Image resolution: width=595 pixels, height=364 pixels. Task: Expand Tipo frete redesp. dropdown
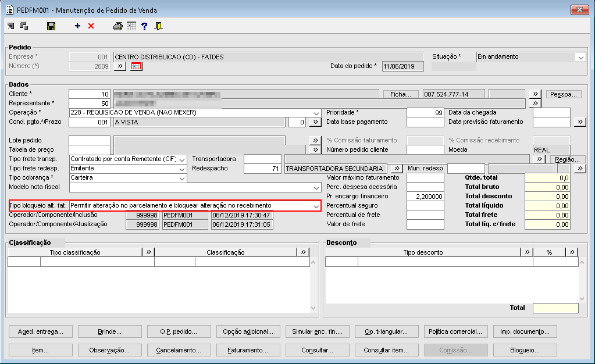(x=182, y=169)
